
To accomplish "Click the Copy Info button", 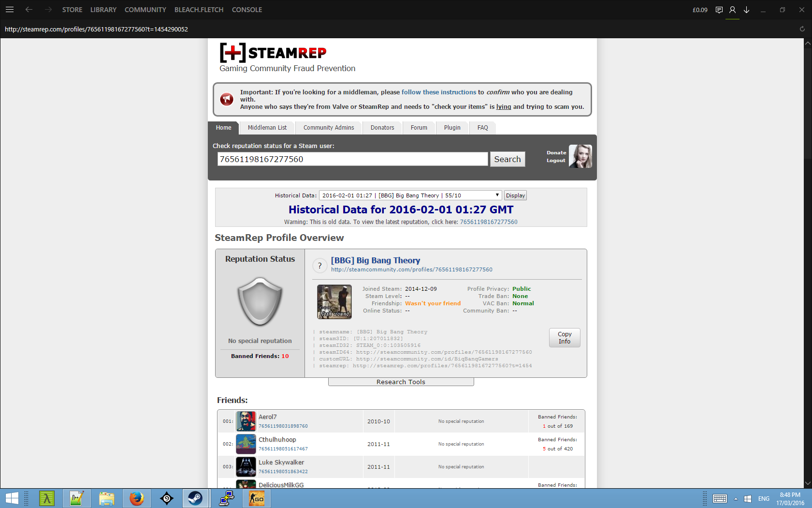I will pyautogui.click(x=564, y=338).
